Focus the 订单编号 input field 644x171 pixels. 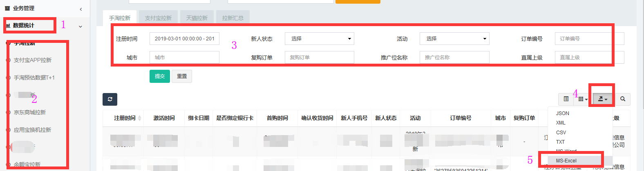pyautogui.click(x=589, y=38)
